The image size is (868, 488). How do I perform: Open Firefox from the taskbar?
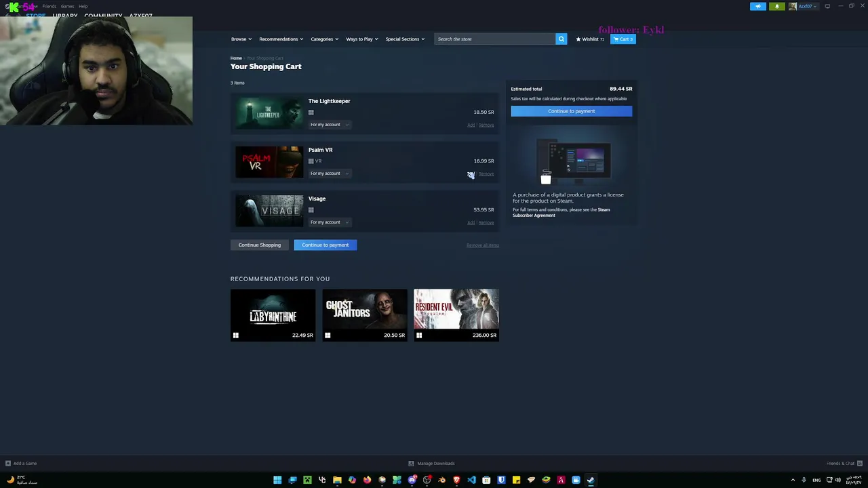coord(367,480)
